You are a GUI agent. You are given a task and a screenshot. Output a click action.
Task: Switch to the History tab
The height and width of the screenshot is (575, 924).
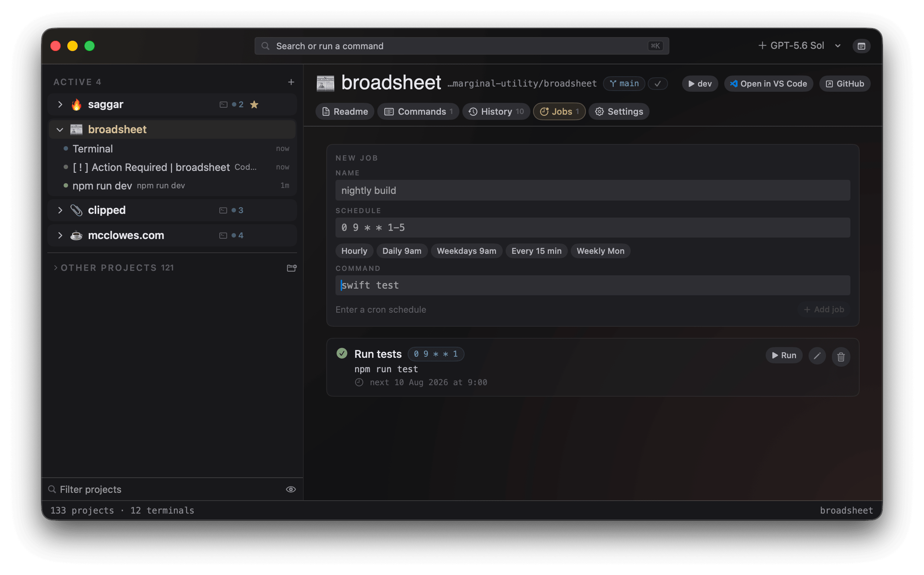tap(496, 111)
